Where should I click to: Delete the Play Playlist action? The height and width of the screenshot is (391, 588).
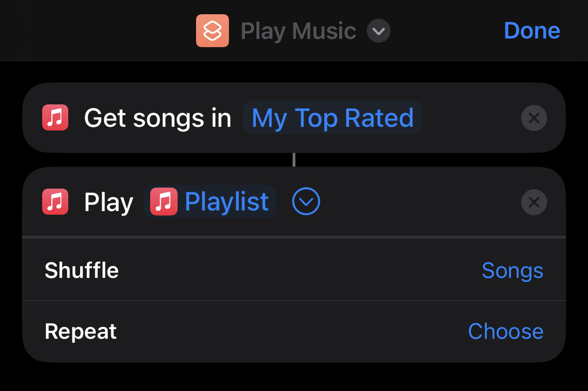point(534,202)
